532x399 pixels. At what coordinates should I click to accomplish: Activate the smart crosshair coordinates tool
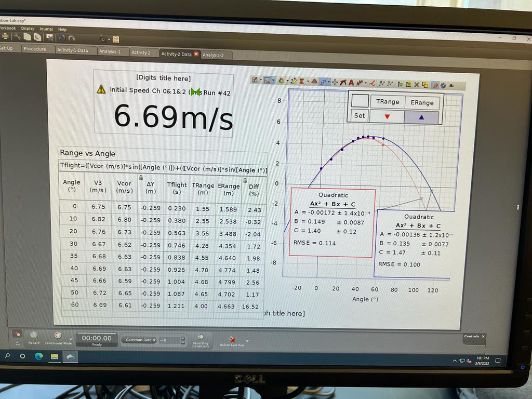[334, 81]
